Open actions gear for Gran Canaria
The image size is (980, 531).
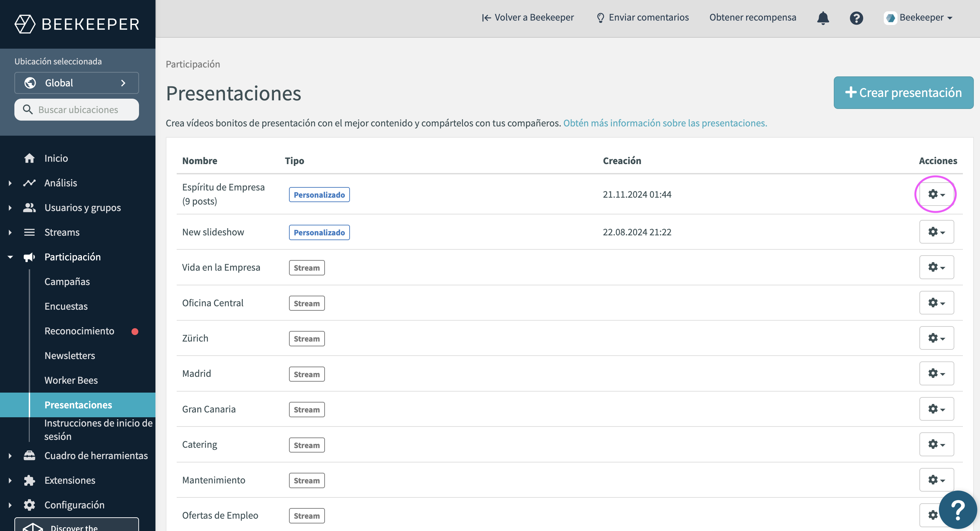coord(936,409)
